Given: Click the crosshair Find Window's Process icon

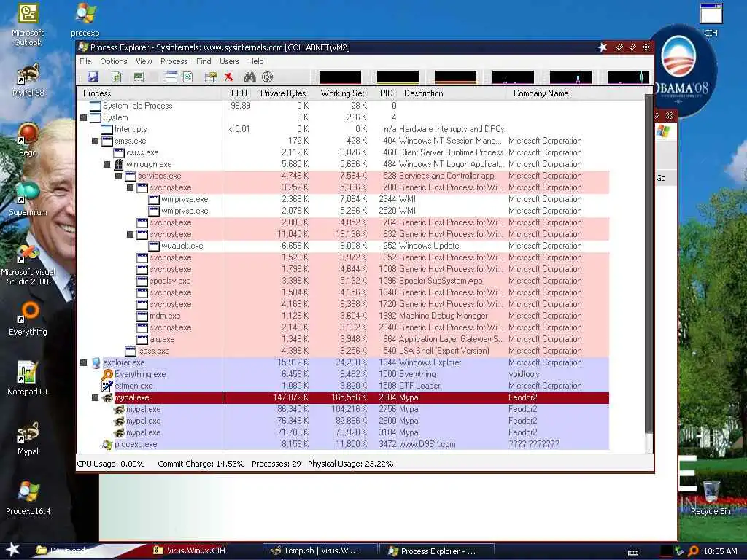Looking at the screenshot, I should [x=268, y=77].
